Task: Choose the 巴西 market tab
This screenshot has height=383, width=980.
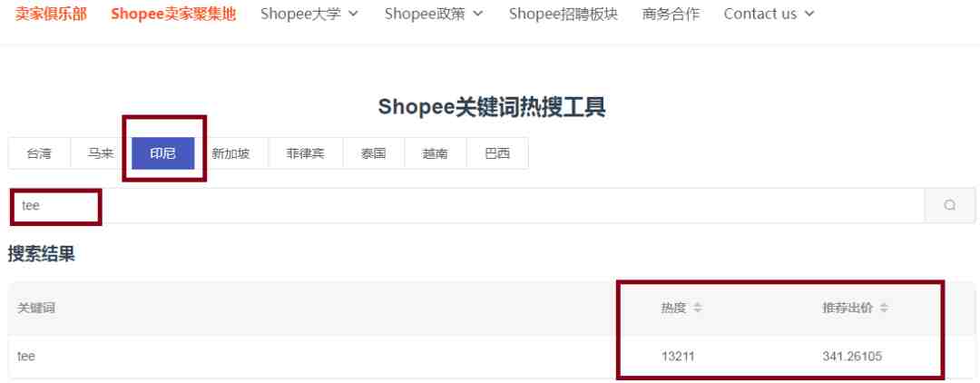Action: click(x=497, y=153)
